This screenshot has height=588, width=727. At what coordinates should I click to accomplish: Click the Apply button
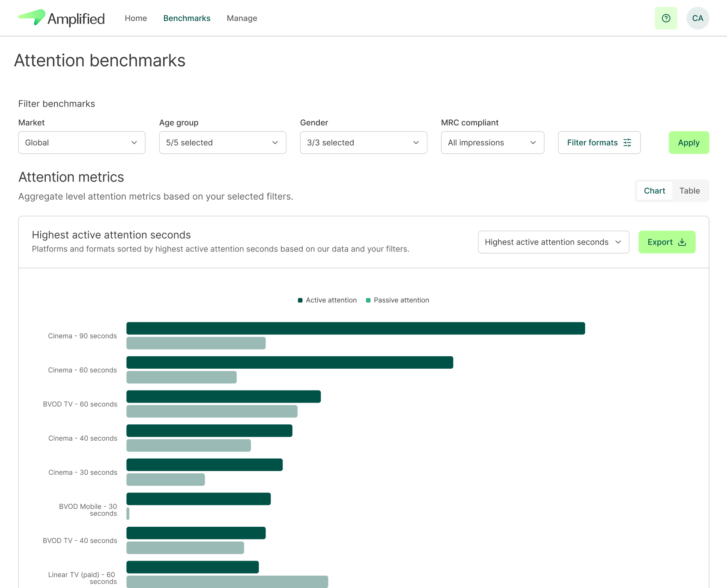point(689,143)
